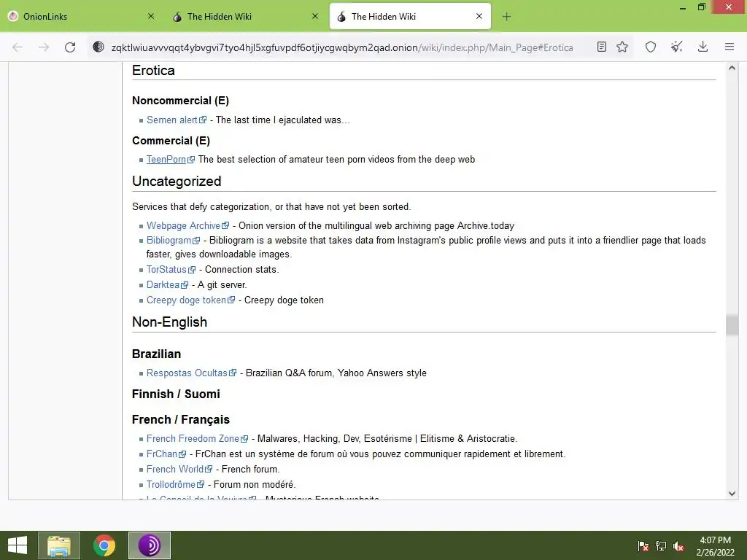Click the New Identity broom icon
The image size is (747, 560).
(676, 47)
